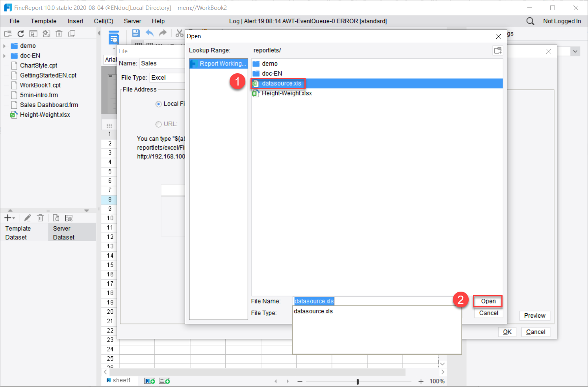Open the File menu
588x387 pixels.
click(15, 21)
